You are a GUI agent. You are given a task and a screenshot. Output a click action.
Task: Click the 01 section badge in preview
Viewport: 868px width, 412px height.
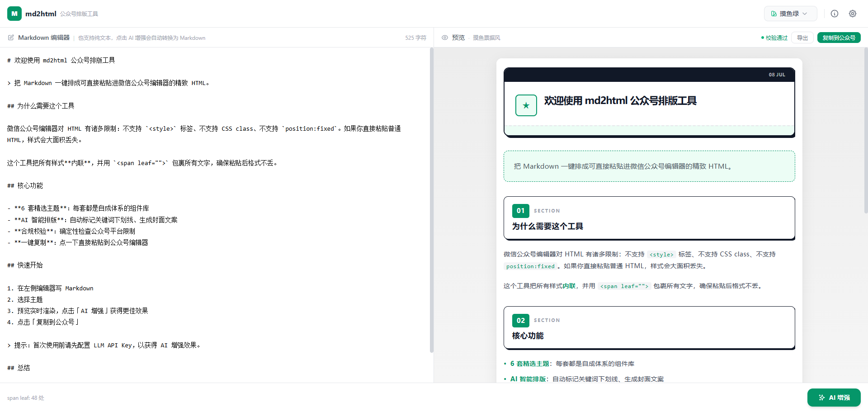521,211
